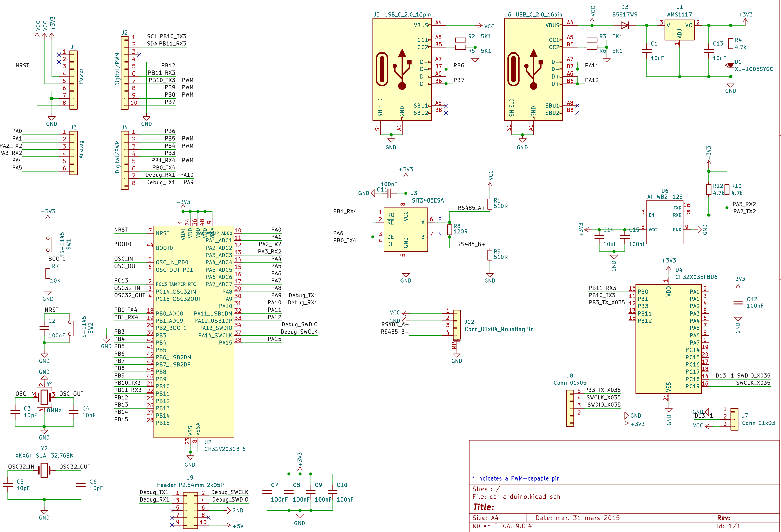
Task: Click the 'SWCLK_X035' label at U4 PC19
Action: 753,383
